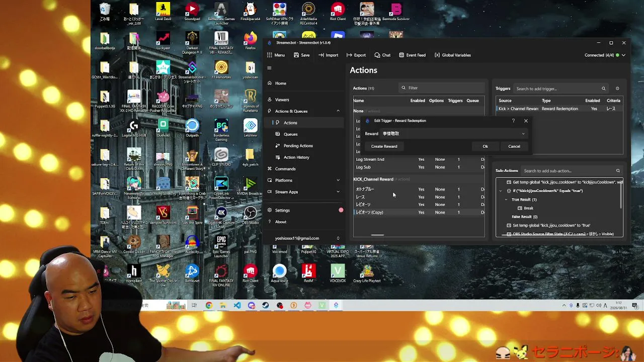Select the Log Sub action

coord(419,167)
